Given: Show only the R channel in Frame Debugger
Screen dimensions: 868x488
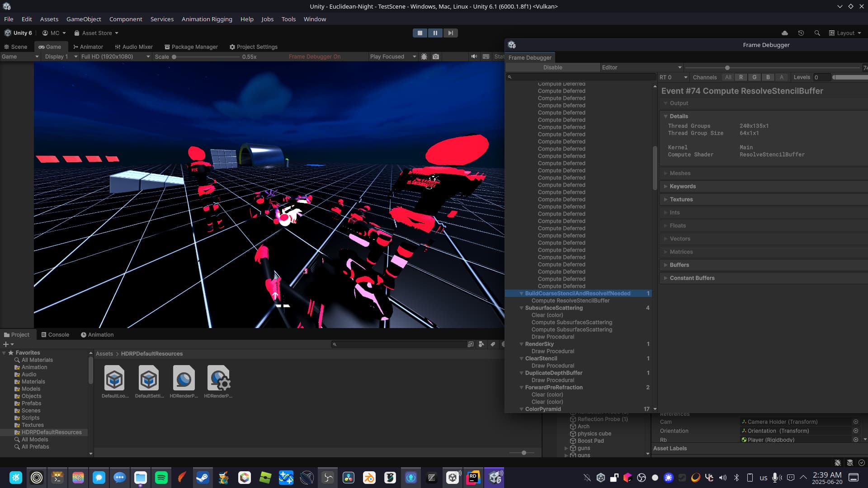Looking at the screenshot, I should (x=741, y=77).
